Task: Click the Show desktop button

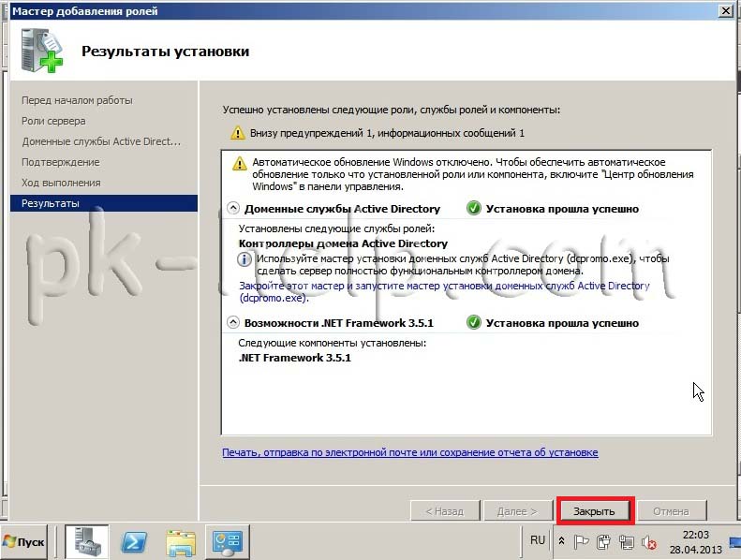Action: pyautogui.click(x=735, y=541)
